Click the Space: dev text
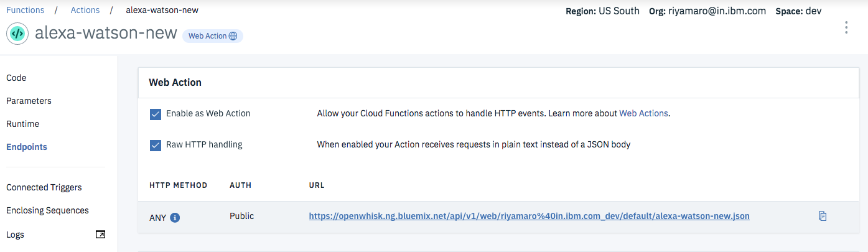The height and width of the screenshot is (252, 868). 799,11
